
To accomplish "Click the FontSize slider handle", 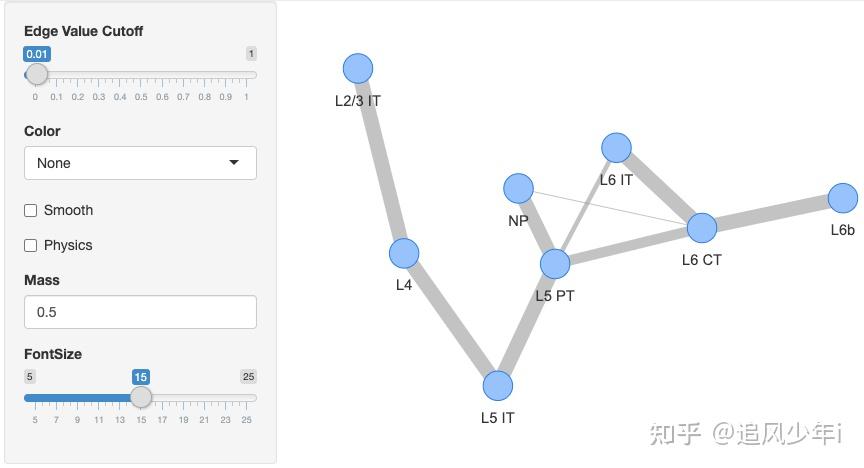I will (x=141, y=397).
